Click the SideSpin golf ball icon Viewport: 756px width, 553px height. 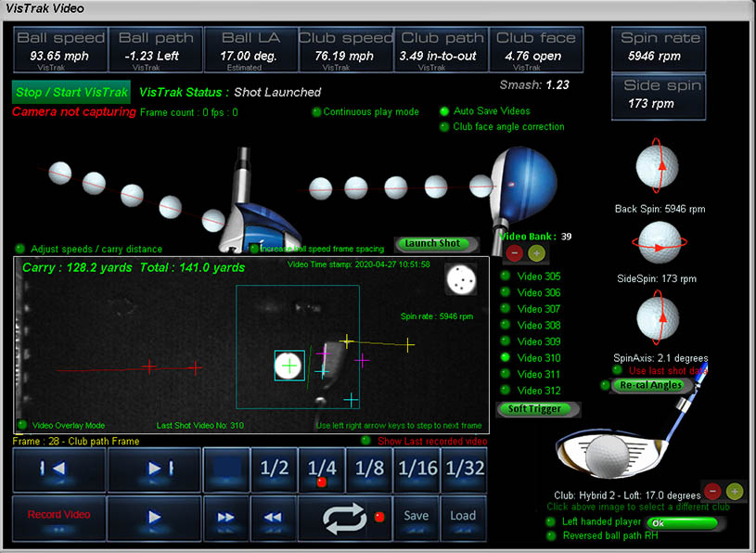point(660,242)
